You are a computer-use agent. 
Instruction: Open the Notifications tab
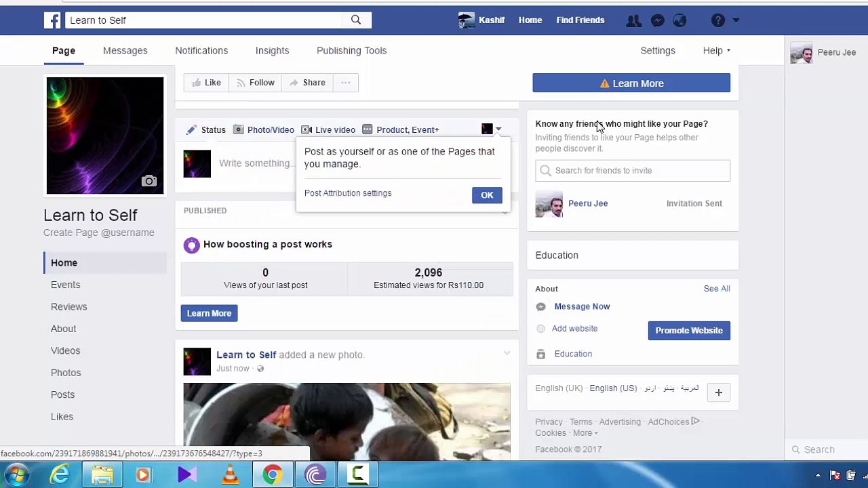[x=201, y=51]
